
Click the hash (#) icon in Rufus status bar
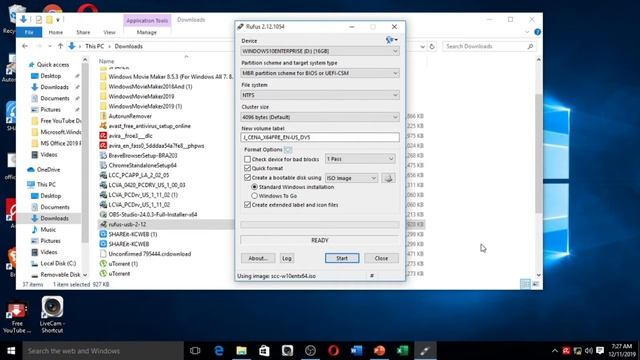coord(372,276)
